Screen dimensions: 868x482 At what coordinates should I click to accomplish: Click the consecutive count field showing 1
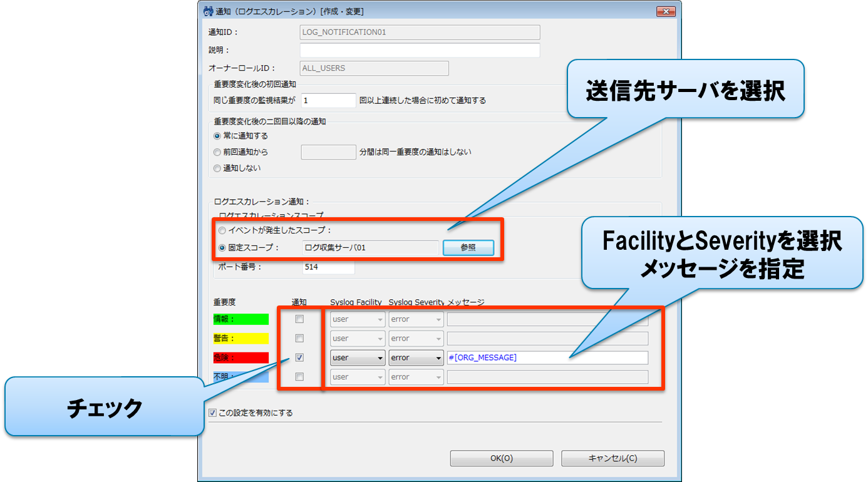click(x=328, y=100)
